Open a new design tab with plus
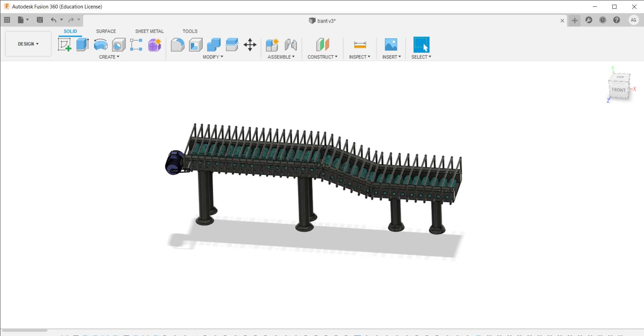Viewport: 644px width, 336px height. pyautogui.click(x=575, y=21)
